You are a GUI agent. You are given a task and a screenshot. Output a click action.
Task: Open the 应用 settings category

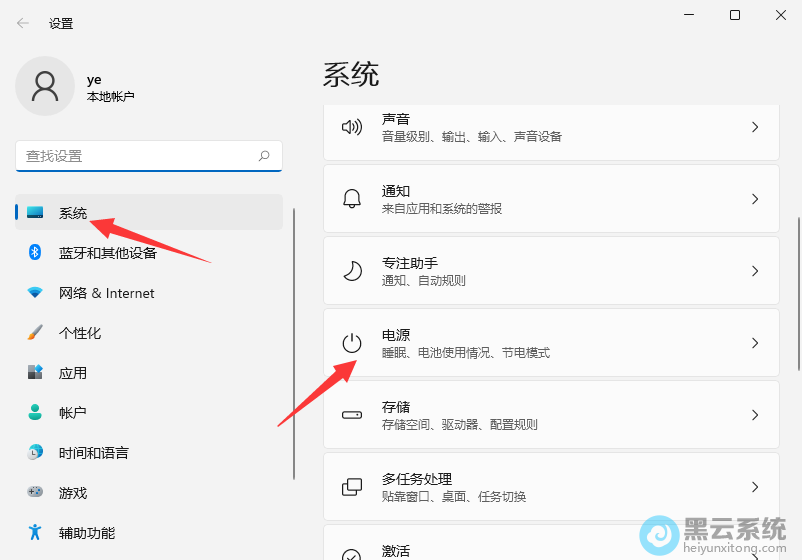click(x=73, y=373)
